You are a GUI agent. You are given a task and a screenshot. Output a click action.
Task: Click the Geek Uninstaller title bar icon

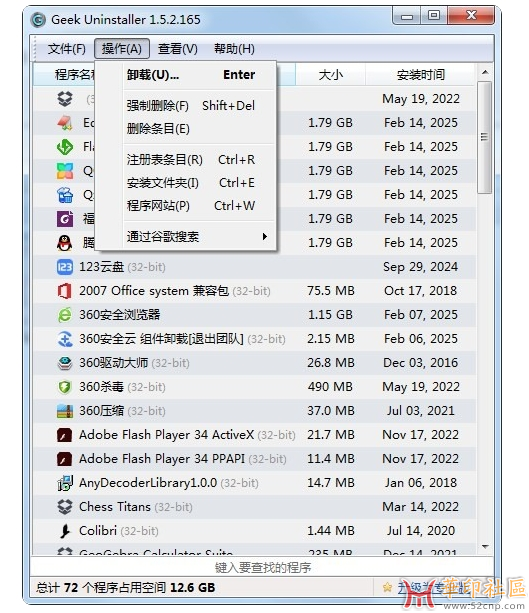[x=38, y=20]
